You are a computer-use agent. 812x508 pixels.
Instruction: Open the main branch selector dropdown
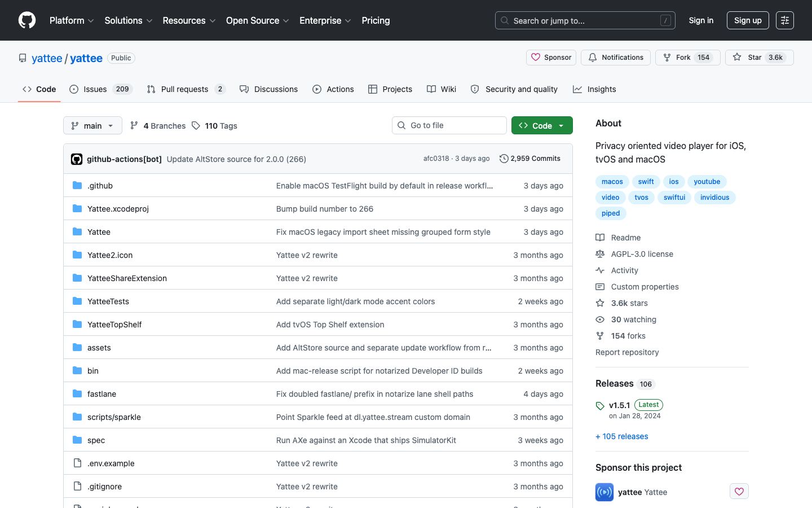tap(92, 125)
